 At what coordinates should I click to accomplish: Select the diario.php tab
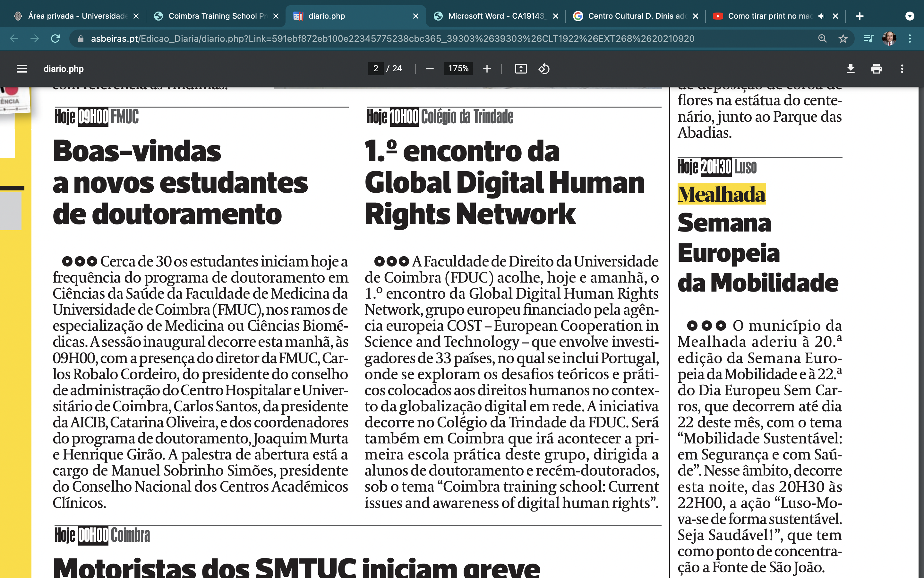click(x=355, y=16)
